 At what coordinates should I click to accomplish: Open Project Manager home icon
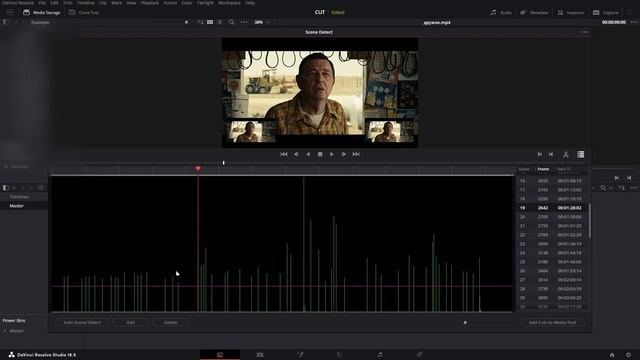coord(612,355)
